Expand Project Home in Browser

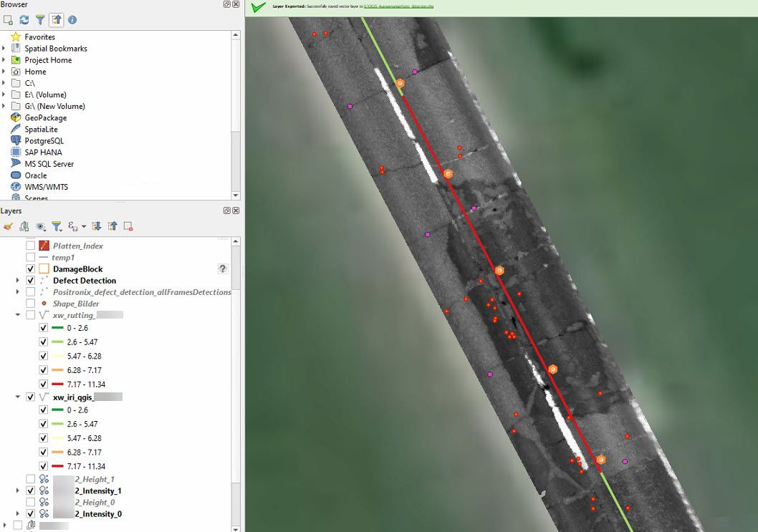click(x=4, y=60)
